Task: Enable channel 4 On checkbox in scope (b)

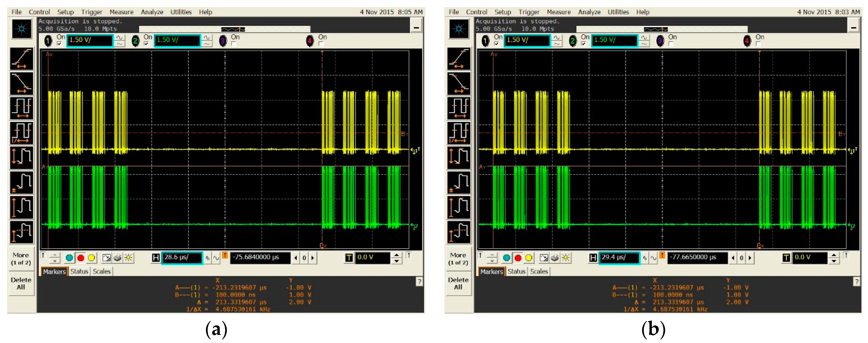Action: (x=758, y=44)
